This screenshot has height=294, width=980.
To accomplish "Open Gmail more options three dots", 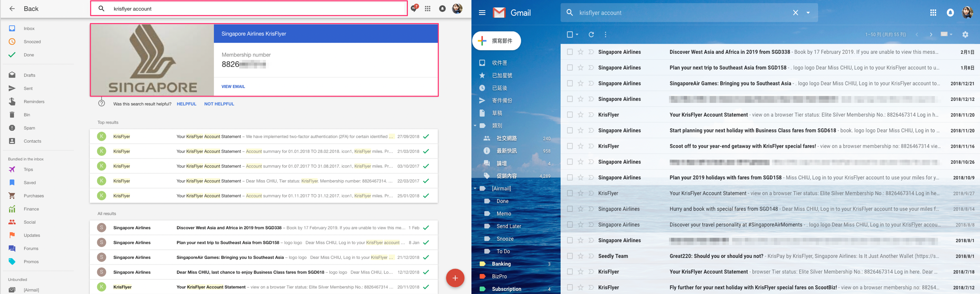I will pos(605,34).
